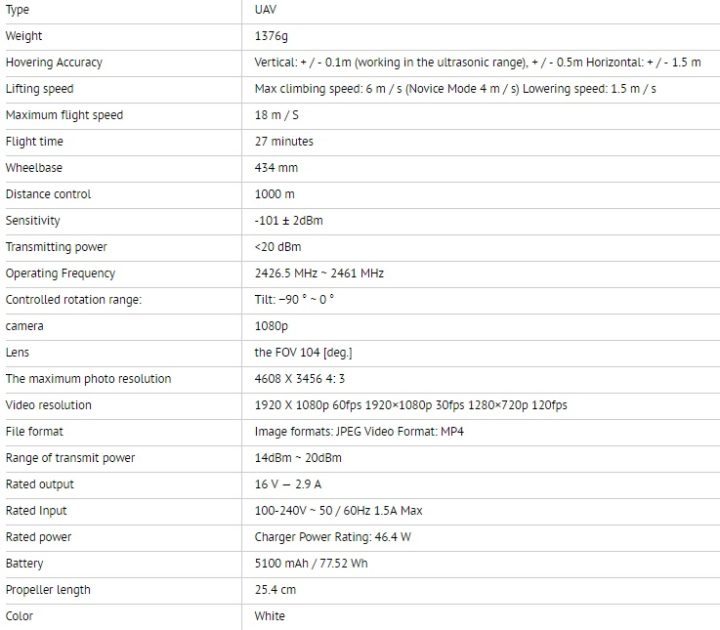Viewport: 720px width, 630px height.
Task: Select the Maximum flight speed value
Action: coord(276,115)
